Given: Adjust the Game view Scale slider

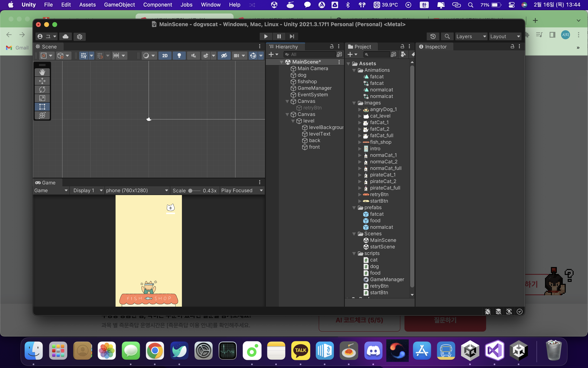Looking at the screenshot, I should (x=194, y=191).
